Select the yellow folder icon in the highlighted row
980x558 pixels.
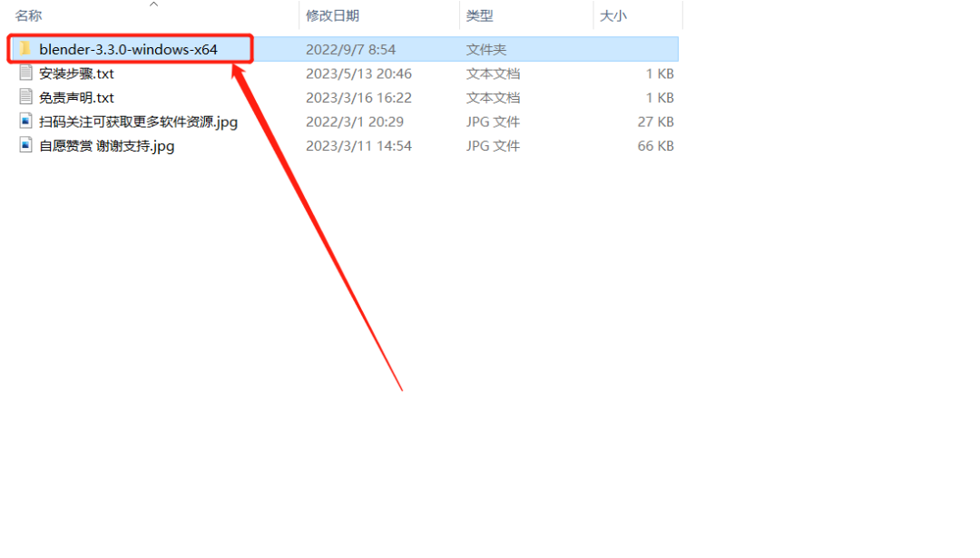(23, 48)
